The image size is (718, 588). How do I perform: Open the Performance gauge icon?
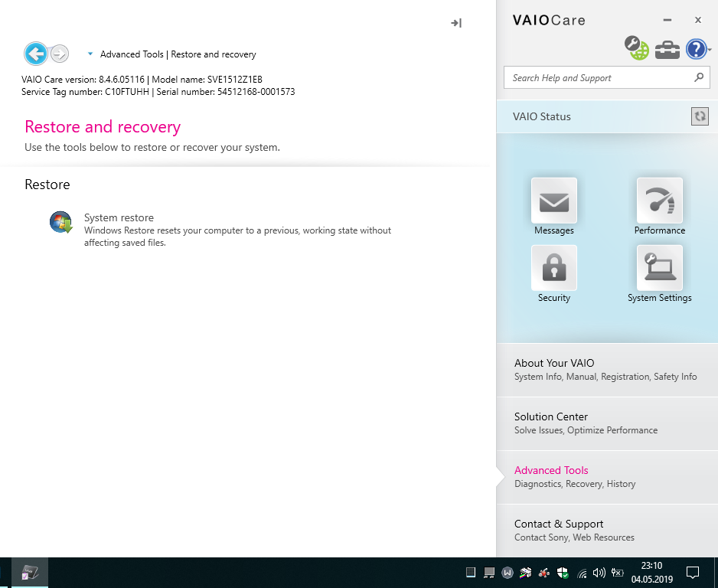click(x=659, y=201)
